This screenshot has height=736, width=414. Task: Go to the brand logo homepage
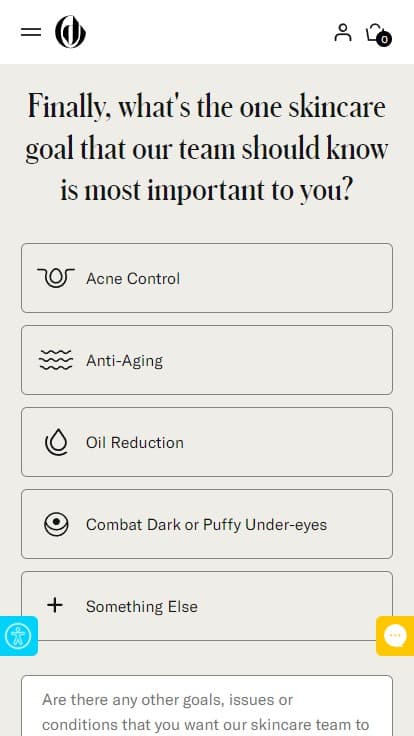point(70,32)
